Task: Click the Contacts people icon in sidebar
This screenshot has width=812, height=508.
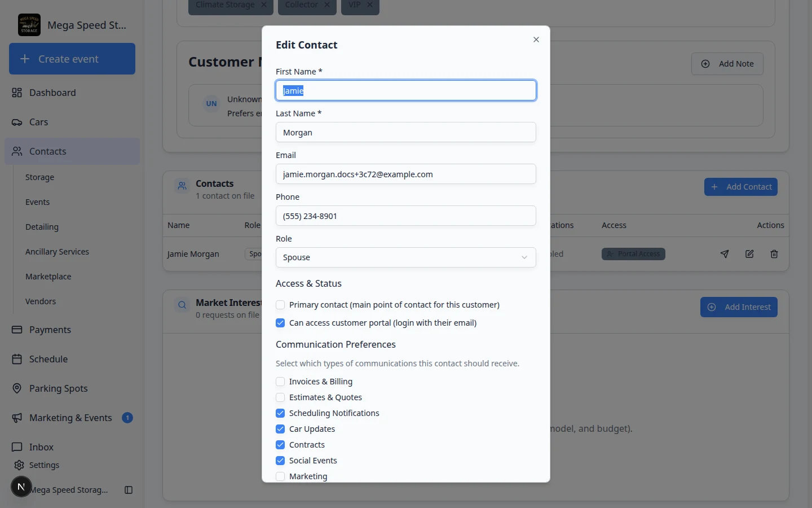Action: (x=17, y=151)
